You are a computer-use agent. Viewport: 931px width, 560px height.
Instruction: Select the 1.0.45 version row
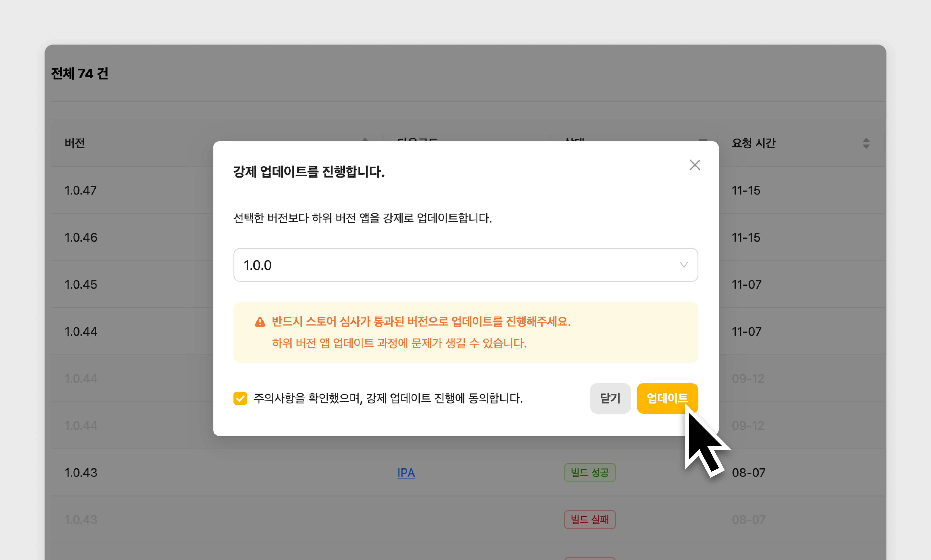coord(81,285)
